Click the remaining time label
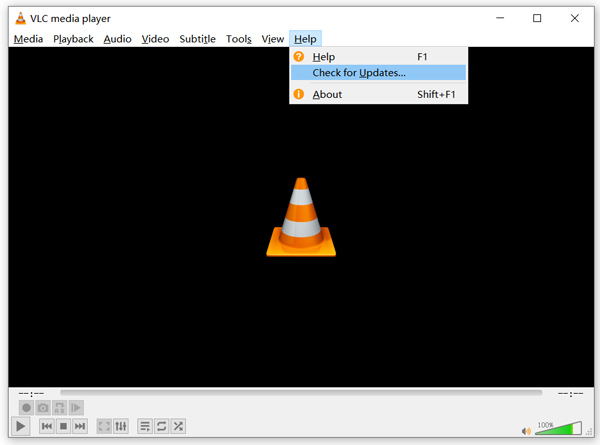 click(570, 393)
